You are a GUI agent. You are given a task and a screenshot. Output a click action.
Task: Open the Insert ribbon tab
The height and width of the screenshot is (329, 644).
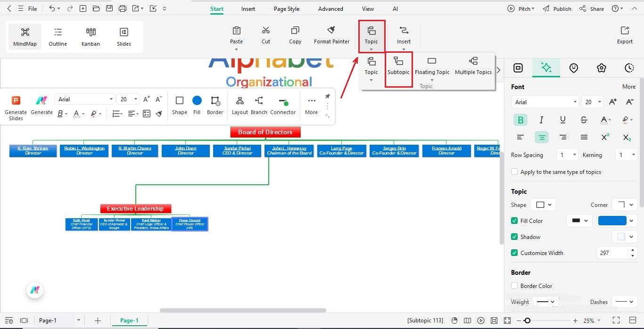pyautogui.click(x=248, y=8)
